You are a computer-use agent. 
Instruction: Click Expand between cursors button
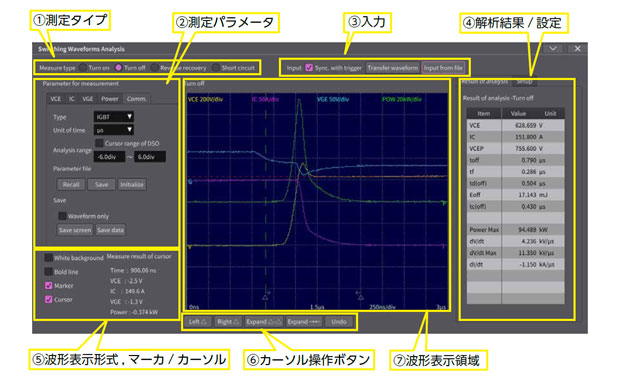(x=264, y=322)
